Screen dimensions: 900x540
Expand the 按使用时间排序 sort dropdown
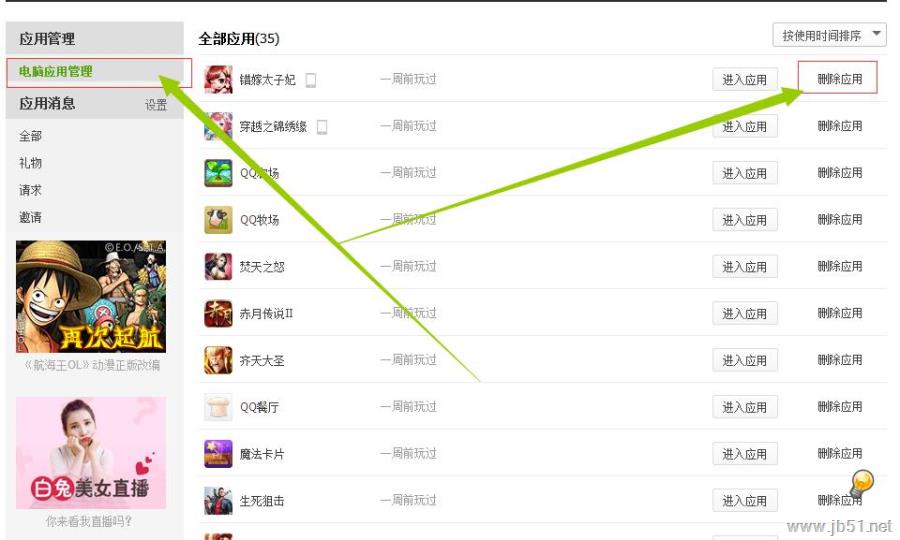tap(829, 36)
